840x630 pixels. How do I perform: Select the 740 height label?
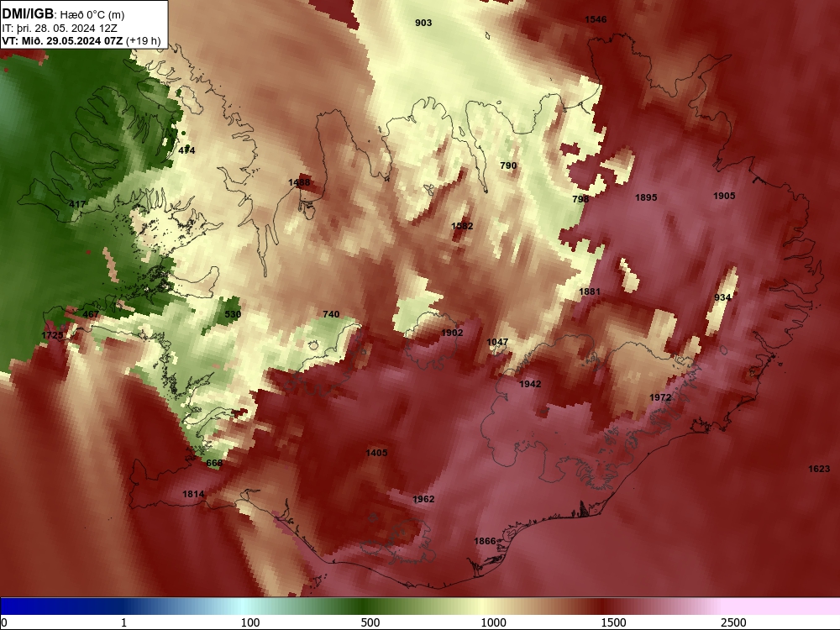331,314
